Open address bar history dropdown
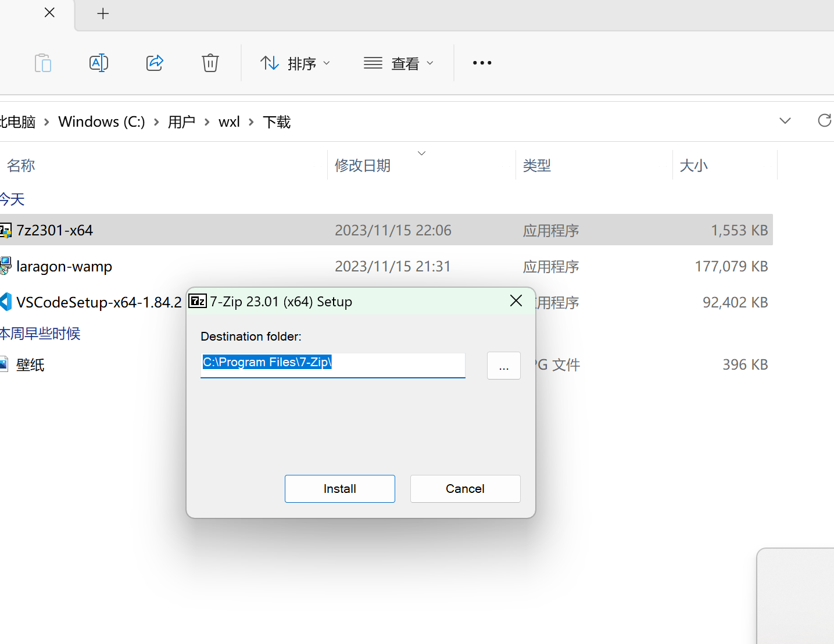The height and width of the screenshot is (644, 834). click(785, 121)
